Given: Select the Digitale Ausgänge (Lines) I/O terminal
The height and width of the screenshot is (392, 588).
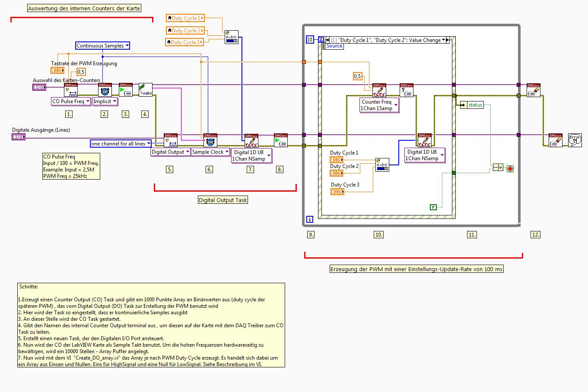Looking at the screenshot, I should pos(19,137).
